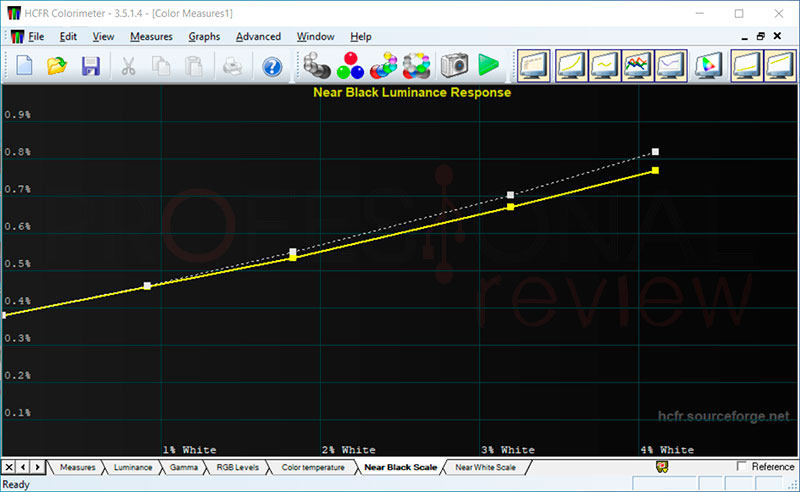This screenshot has height=492, width=800.
Task: Click the yellow data point at 2% White
Action: click(293, 258)
